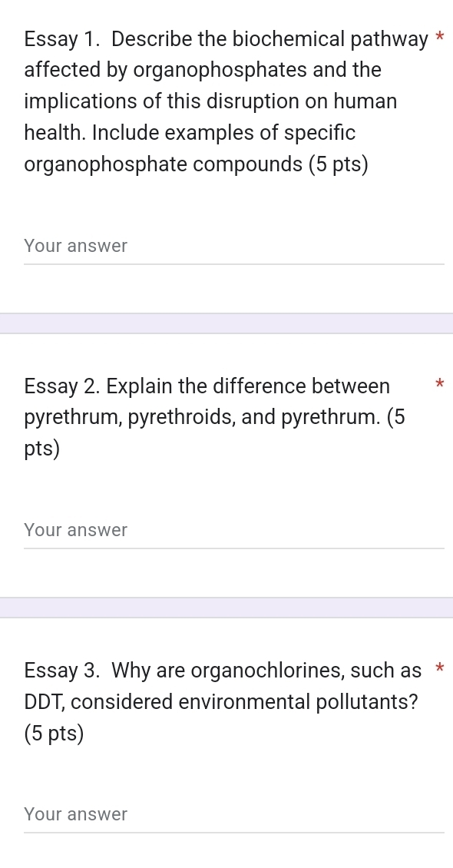The width and height of the screenshot is (453, 868).
Task: Focus the Essay 2 'Your answer' field
Action: [x=234, y=530]
